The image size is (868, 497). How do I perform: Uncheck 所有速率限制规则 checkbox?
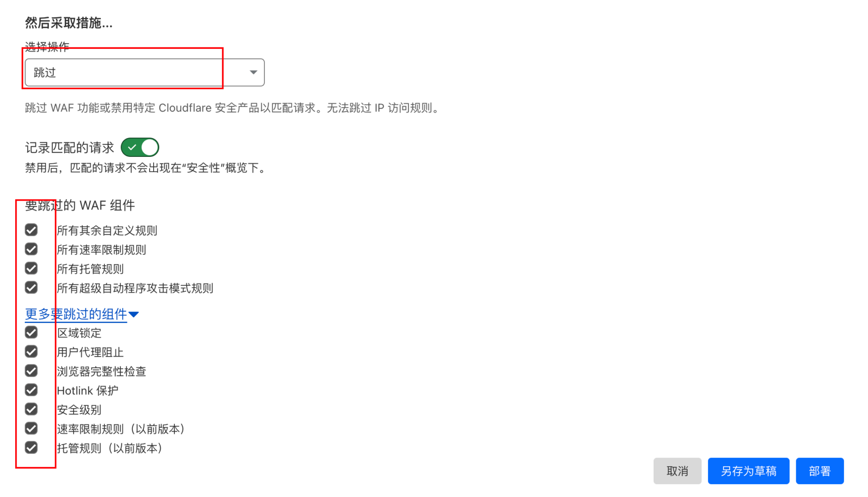31,249
